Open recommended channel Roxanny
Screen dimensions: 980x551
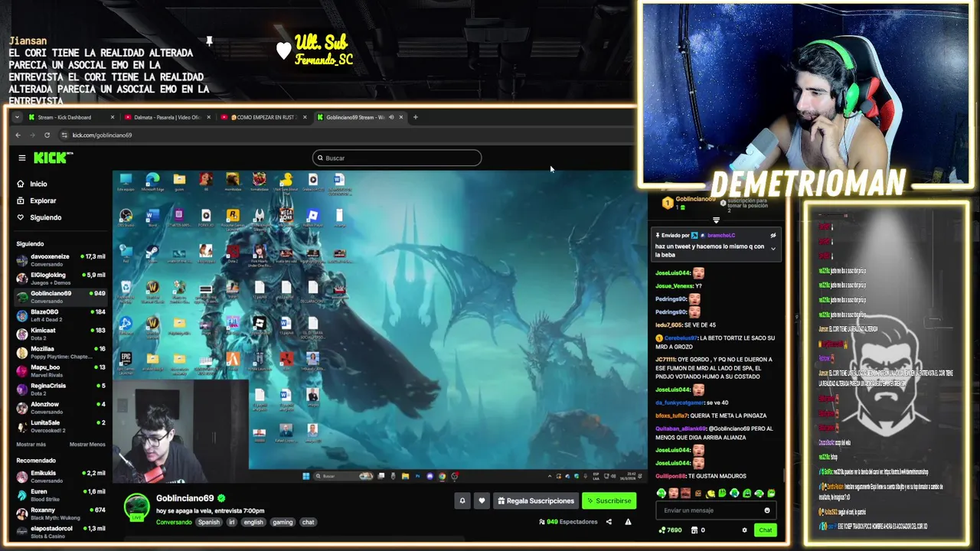pos(60,514)
